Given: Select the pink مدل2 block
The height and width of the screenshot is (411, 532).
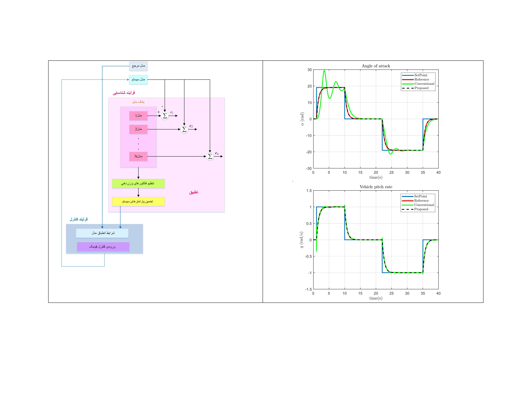Looking at the screenshot, I should point(138,129).
